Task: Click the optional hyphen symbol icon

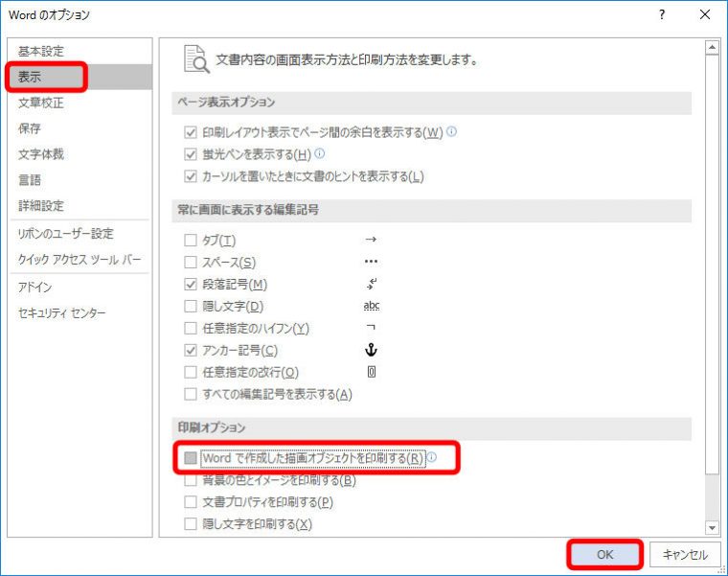Action: (x=371, y=327)
